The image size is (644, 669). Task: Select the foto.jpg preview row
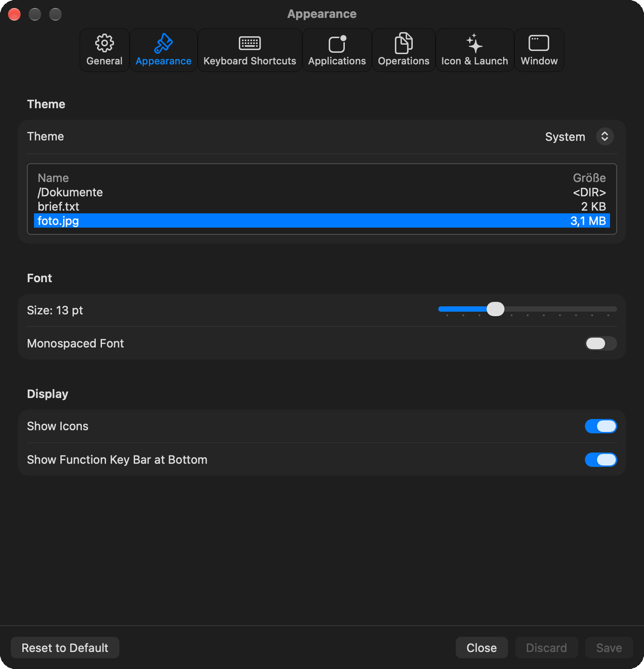pos(322,221)
